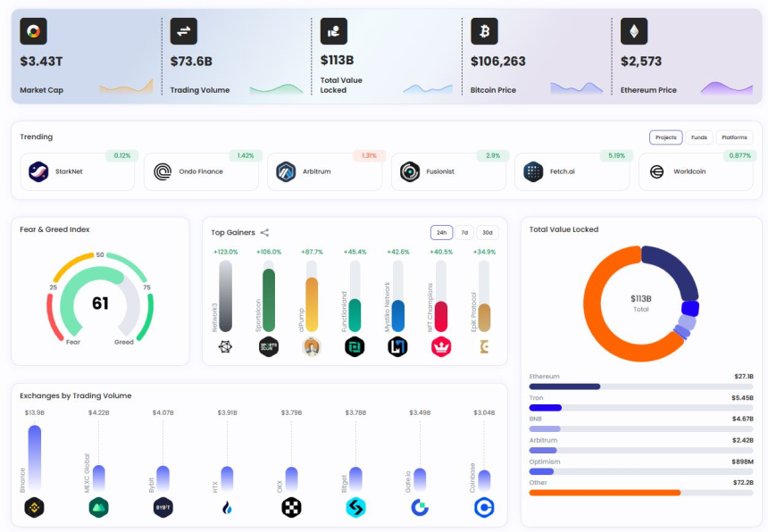This screenshot has width=768, height=532.
Task: Switch Top Gainers to 7d
Action: [464, 232]
